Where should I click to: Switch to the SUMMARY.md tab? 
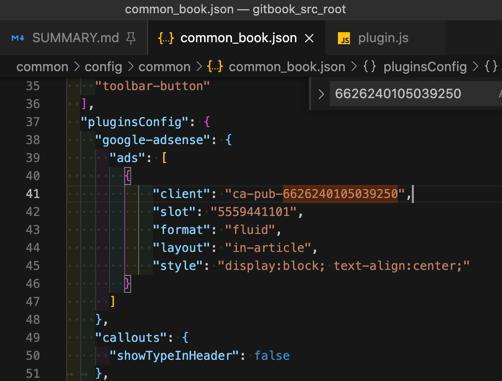(x=75, y=38)
